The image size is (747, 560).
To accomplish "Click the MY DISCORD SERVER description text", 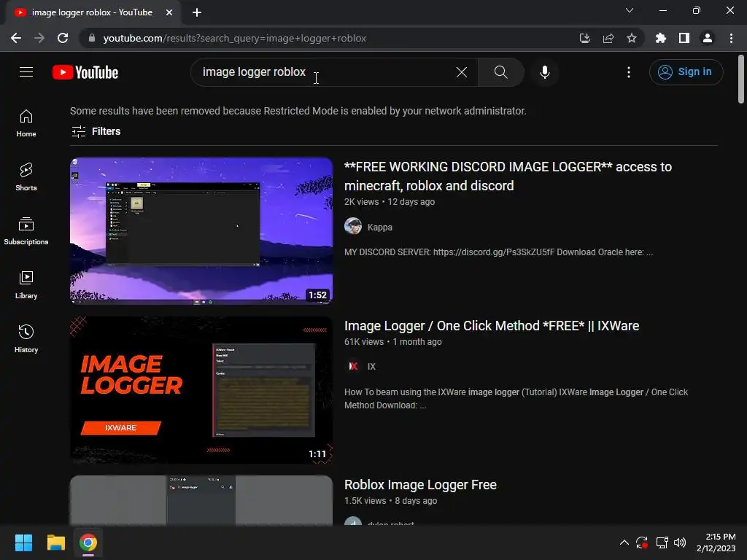I will [498, 252].
